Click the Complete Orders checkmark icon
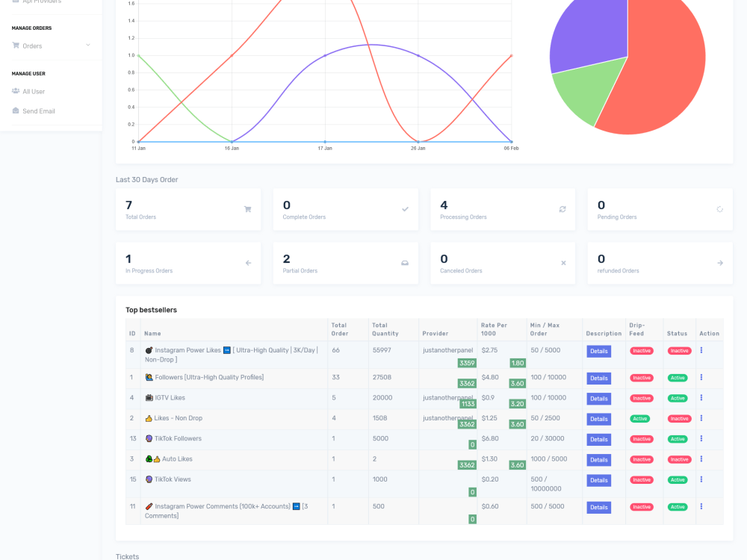Viewport: 747px width, 560px height. 405,209
